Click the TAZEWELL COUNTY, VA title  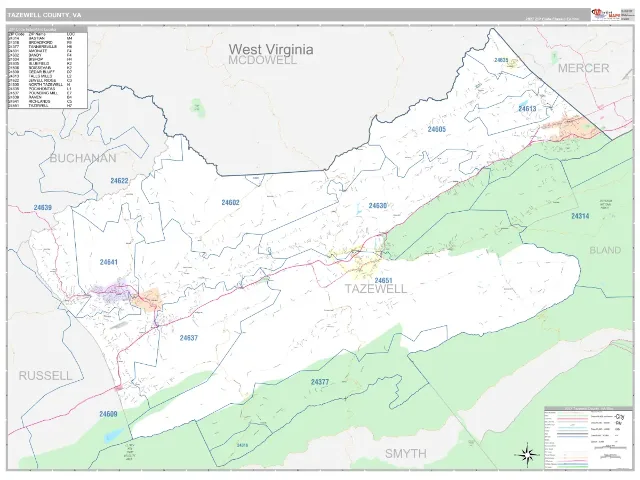(44, 15)
